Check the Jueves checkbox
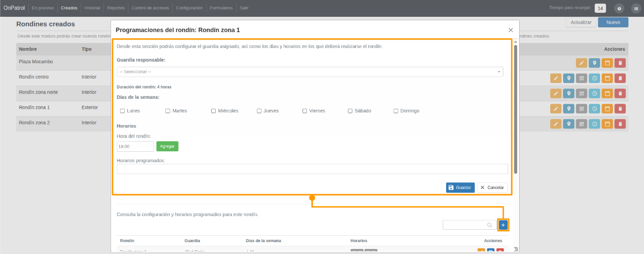 (259, 111)
